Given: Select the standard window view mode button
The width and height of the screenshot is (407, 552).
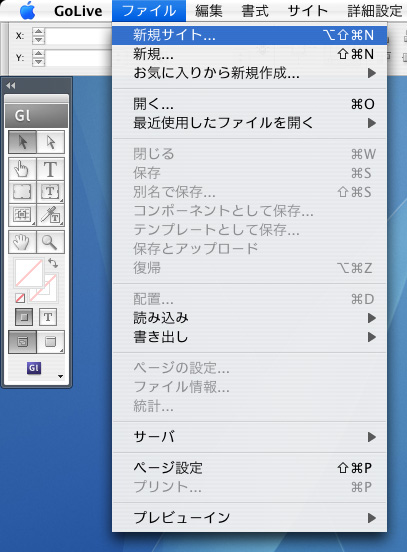Looking at the screenshot, I should coord(22,342).
